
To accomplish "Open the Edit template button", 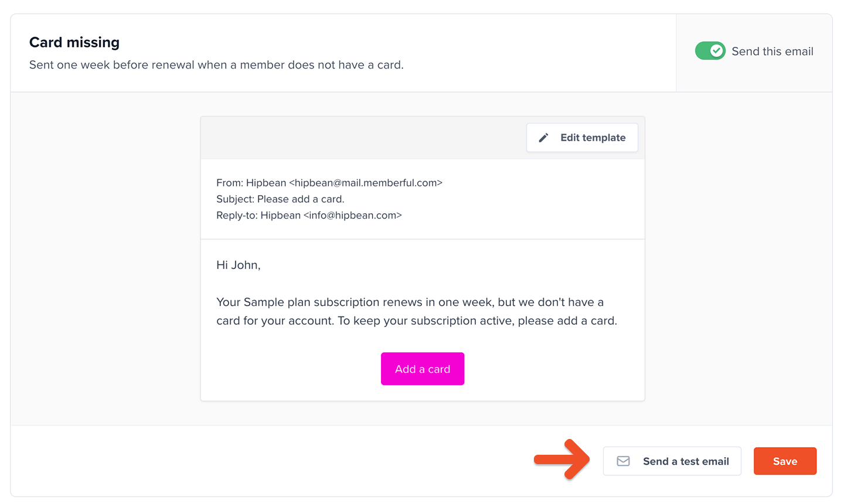I will pyautogui.click(x=582, y=138).
